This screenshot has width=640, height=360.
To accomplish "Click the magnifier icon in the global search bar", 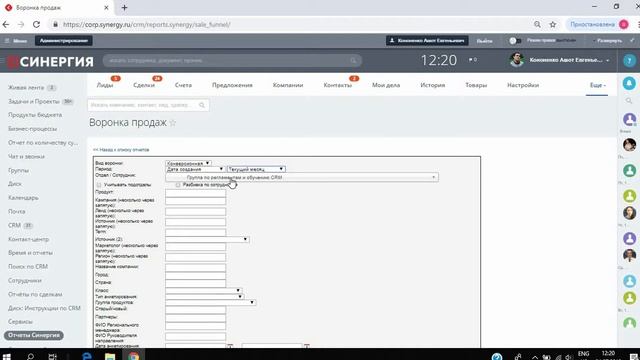I will click(x=353, y=60).
